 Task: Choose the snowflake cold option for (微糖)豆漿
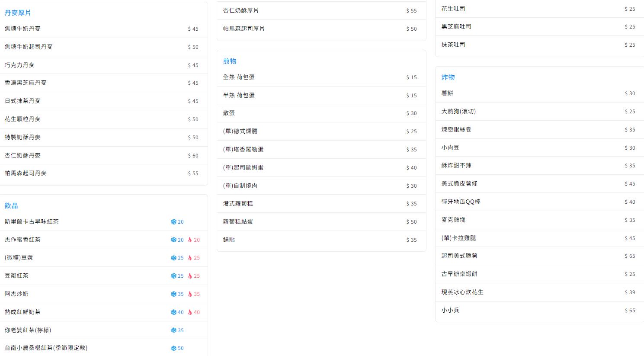[x=173, y=258]
